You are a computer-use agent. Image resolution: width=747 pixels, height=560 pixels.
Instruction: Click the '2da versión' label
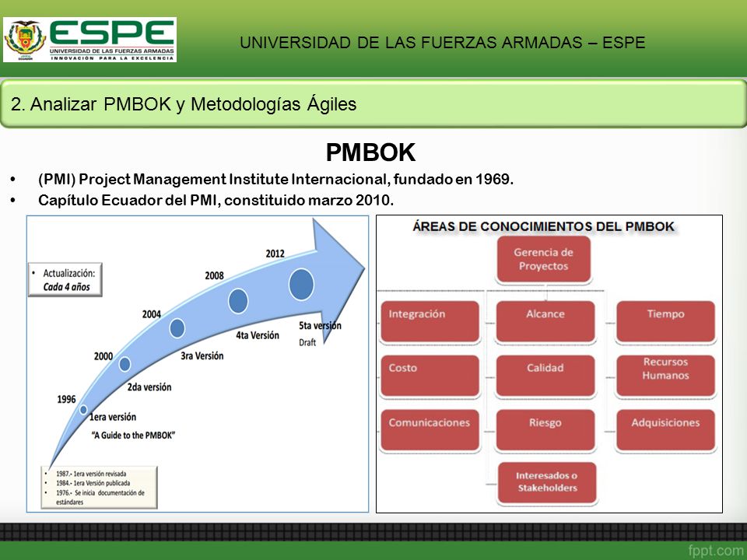pos(149,387)
